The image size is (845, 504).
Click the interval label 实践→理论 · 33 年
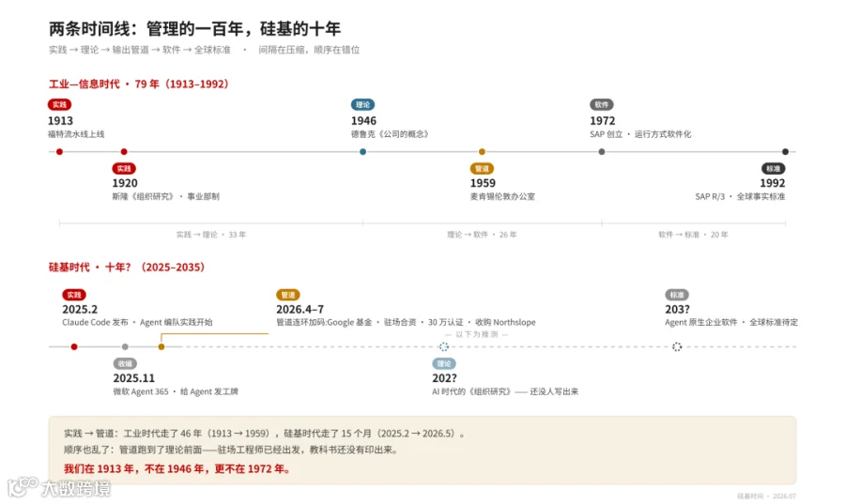(x=210, y=235)
